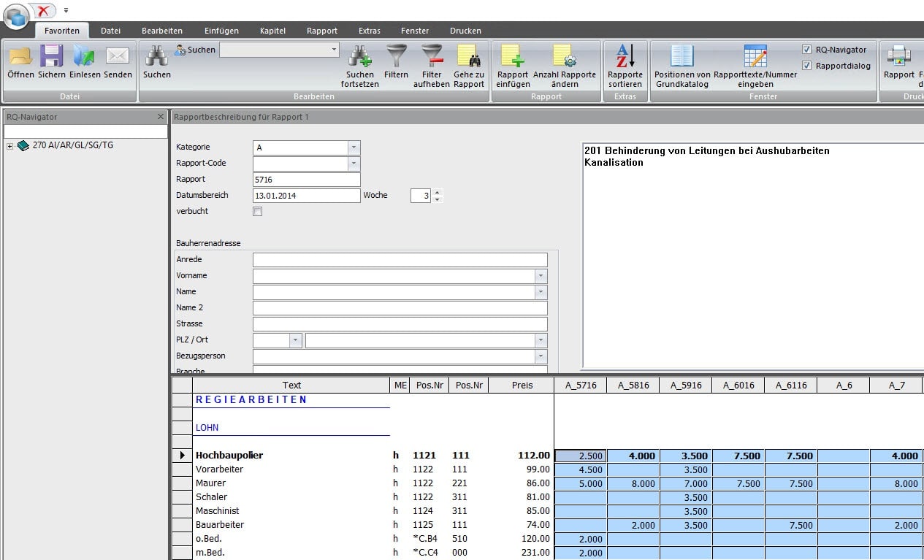This screenshot has height=560, width=924.
Task: Open the PLZ dropdown arrow
Action: 296,340
